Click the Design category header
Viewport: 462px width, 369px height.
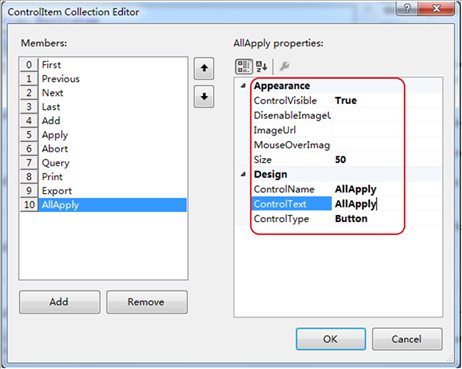tap(270, 175)
